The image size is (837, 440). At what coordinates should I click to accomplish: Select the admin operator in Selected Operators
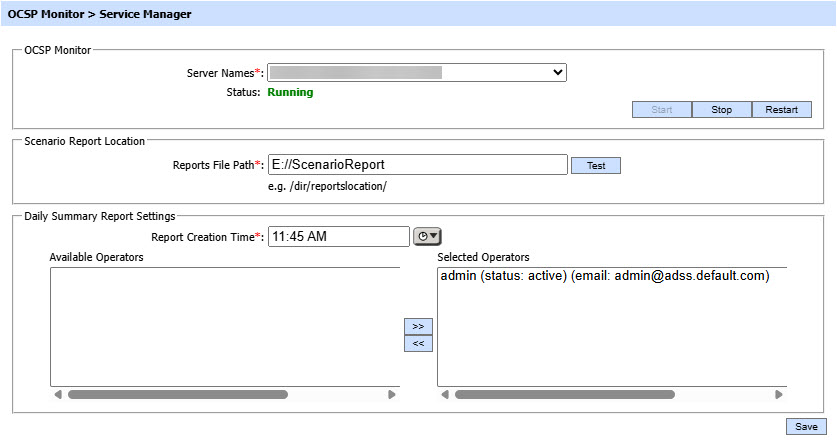(x=604, y=276)
